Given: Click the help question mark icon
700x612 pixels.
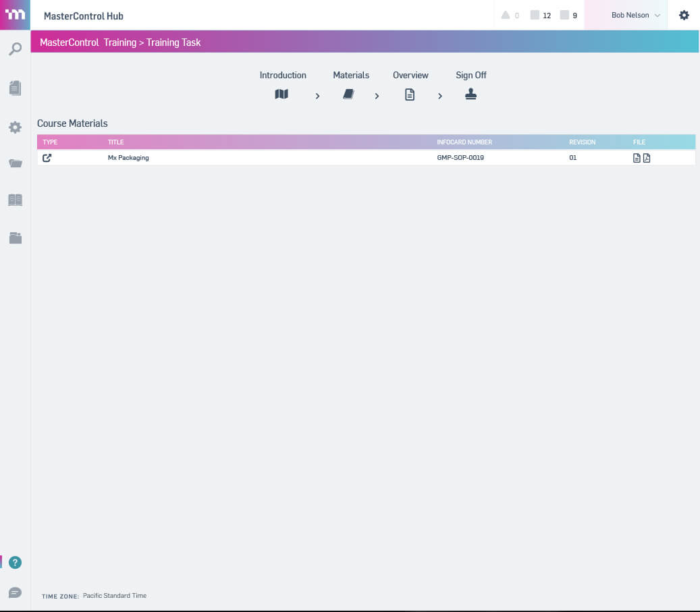Looking at the screenshot, I should [15, 562].
